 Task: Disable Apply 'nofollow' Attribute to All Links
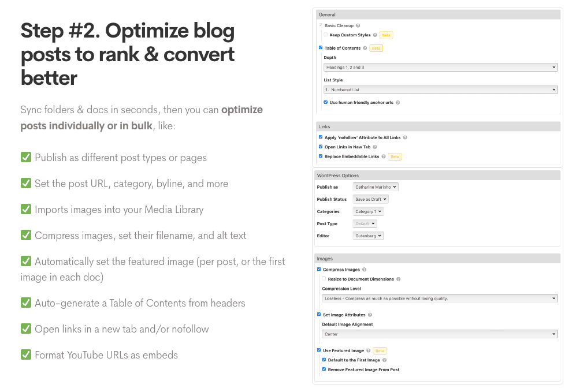[x=321, y=137]
